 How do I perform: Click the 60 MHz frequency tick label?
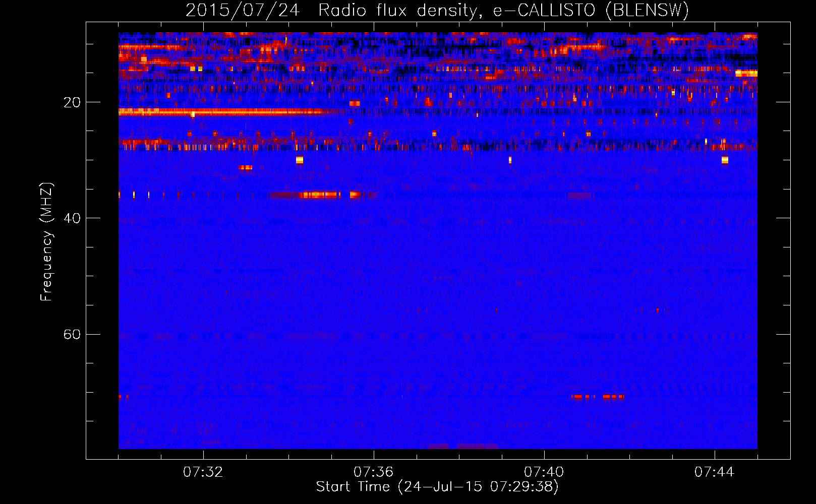coord(72,335)
